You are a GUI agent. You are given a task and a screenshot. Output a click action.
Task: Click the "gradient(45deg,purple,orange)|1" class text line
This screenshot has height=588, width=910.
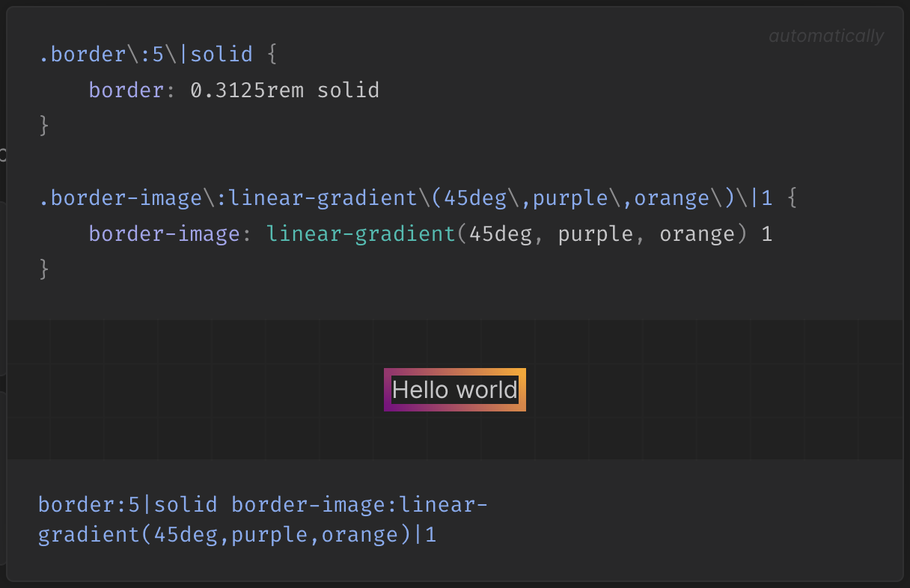point(237,536)
